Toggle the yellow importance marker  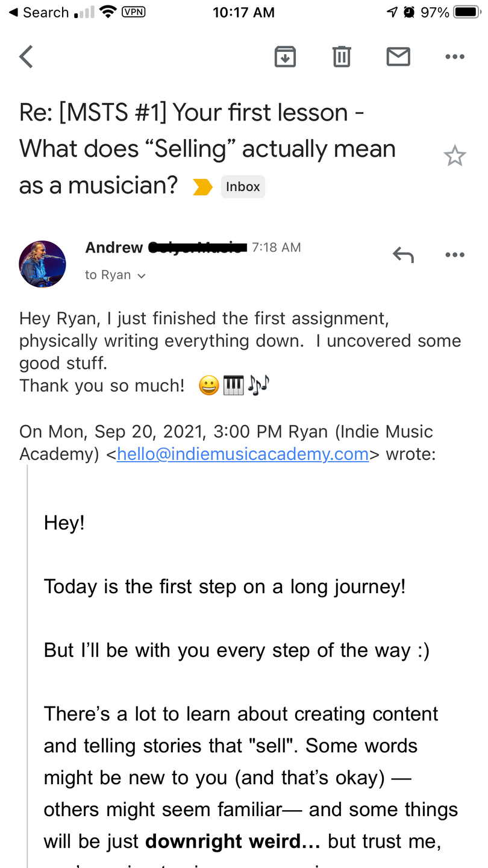click(202, 187)
